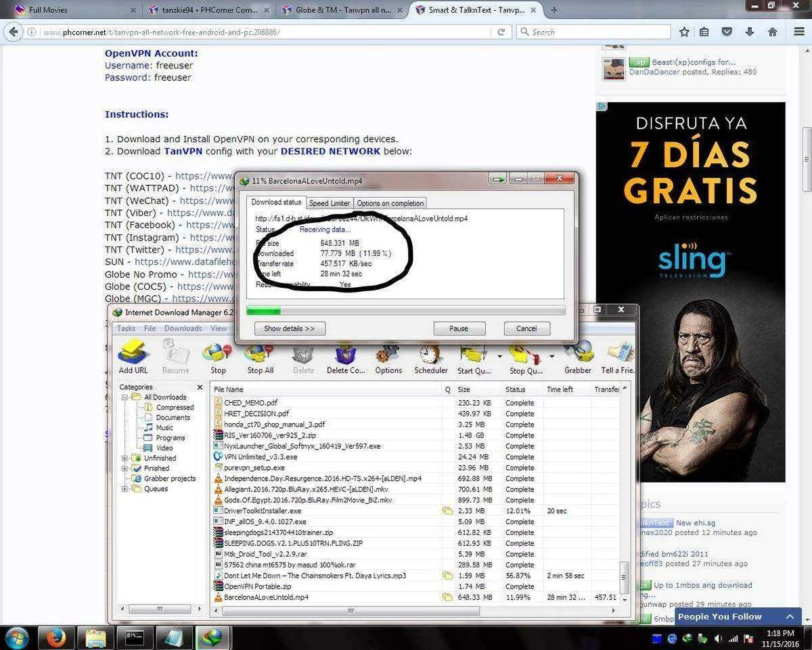Expand the Finished category node
Image resolution: width=812 pixels, height=650 pixels.
tap(125, 469)
